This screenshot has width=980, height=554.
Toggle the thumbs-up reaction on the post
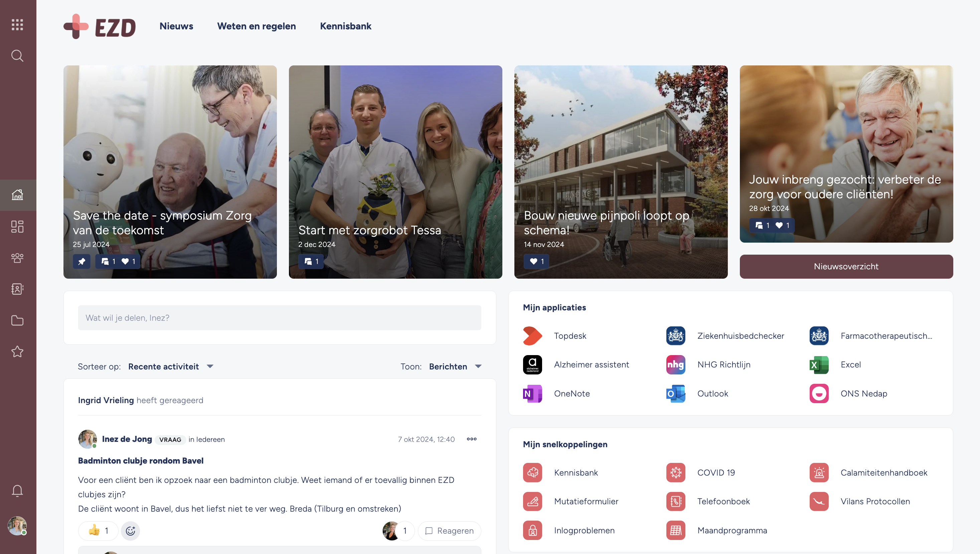point(98,530)
